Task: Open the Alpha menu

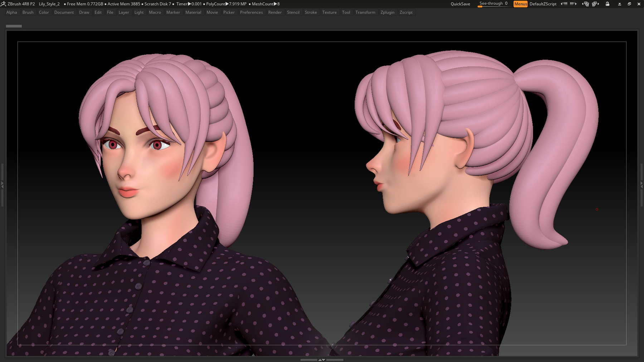Action: coord(12,13)
